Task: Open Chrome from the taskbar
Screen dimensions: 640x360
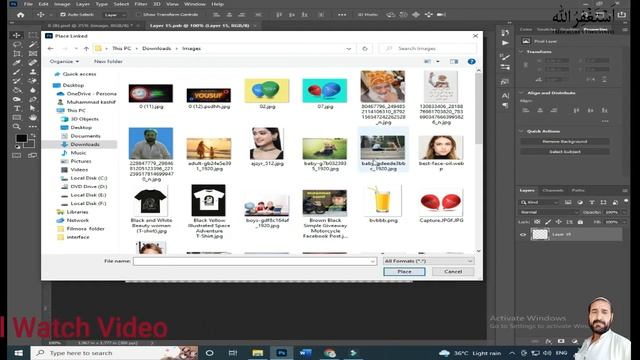Action: click(329, 353)
